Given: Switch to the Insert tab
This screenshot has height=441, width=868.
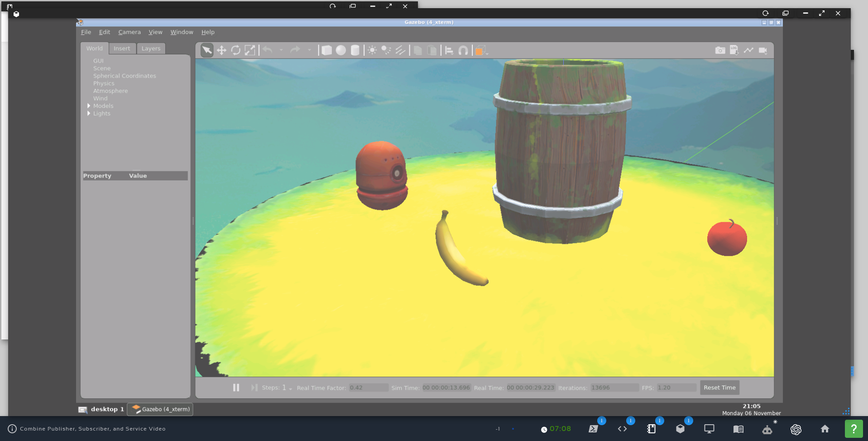Looking at the screenshot, I should (x=122, y=48).
